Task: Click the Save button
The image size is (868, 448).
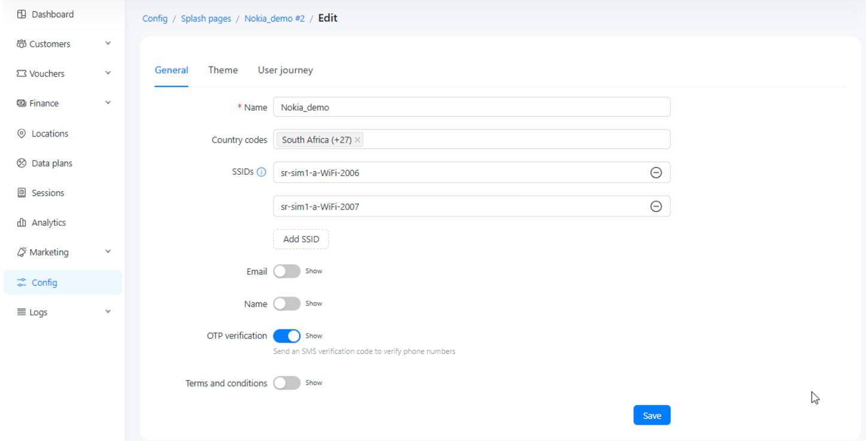Action: [652, 415]
